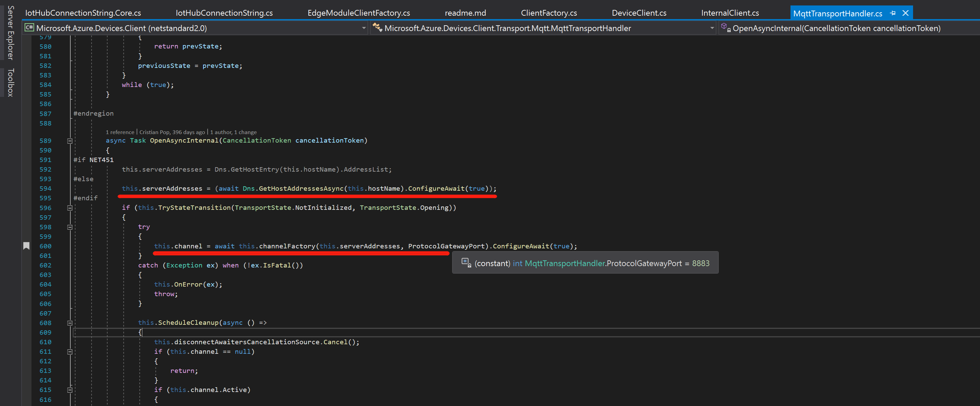Click the C# project icon in the navigation bar

pos(29,28)
